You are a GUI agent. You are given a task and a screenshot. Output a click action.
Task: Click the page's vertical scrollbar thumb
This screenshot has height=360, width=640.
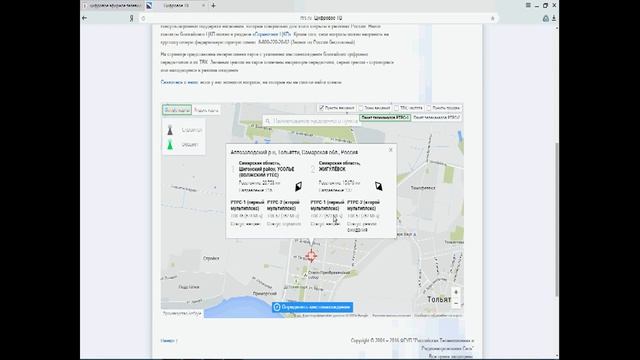pyautogui.click(x=557, y=220)
